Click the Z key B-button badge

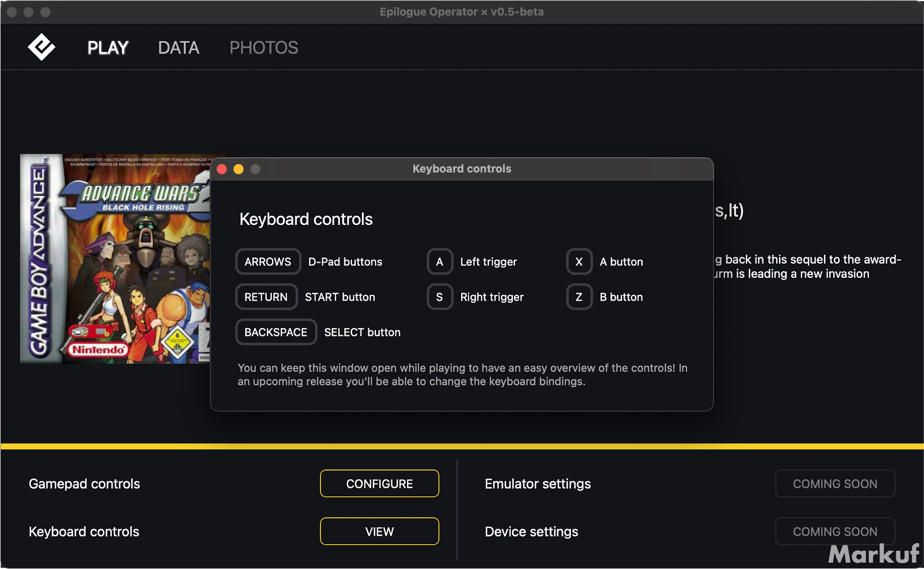pos(579,297)
